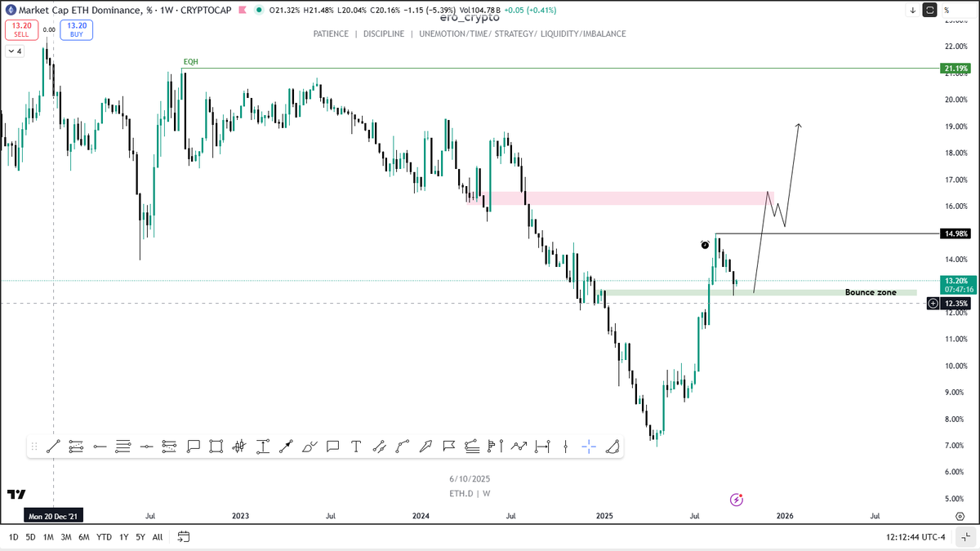Click the 0.00 spread value
This screenshot has height=551, width=980.
[49, 29]
